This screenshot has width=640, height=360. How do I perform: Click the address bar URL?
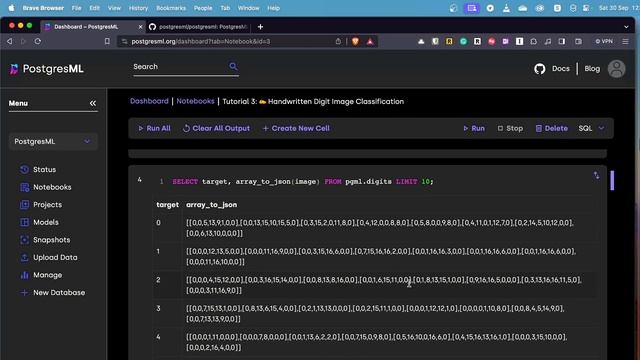(x=200, y=41)
